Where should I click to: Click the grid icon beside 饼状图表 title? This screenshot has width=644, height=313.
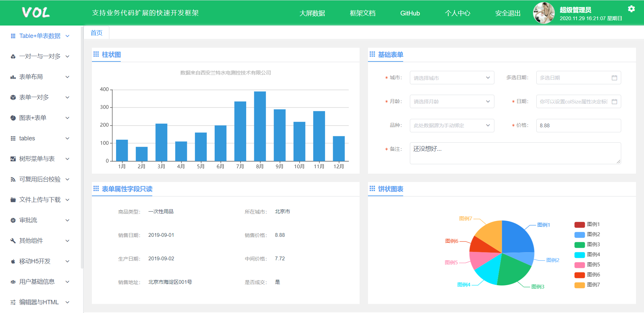[x=372, y=189]
